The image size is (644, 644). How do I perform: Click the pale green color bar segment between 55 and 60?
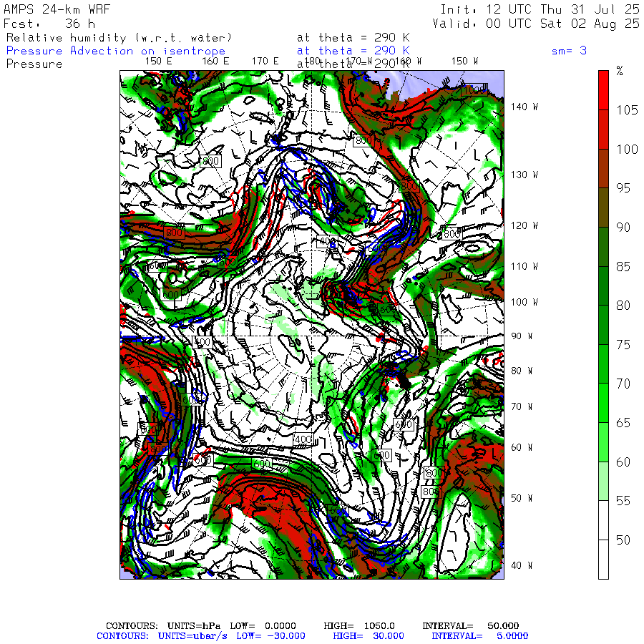pyautogui.click(x=603, y=482)
